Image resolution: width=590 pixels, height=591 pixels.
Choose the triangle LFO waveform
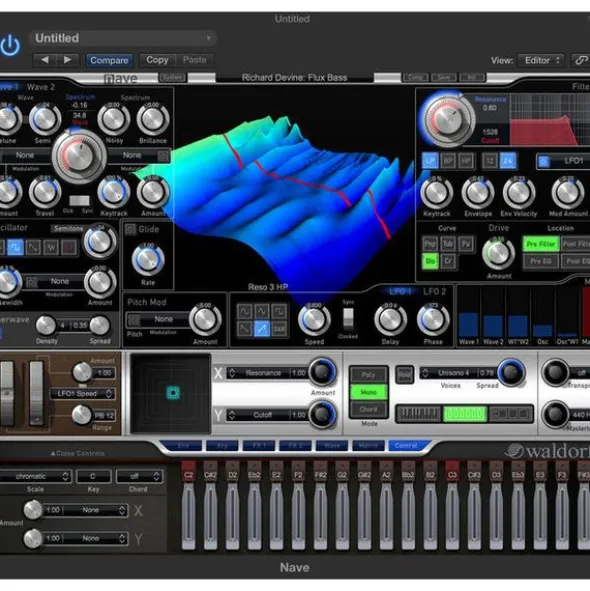tap(262, 312)
